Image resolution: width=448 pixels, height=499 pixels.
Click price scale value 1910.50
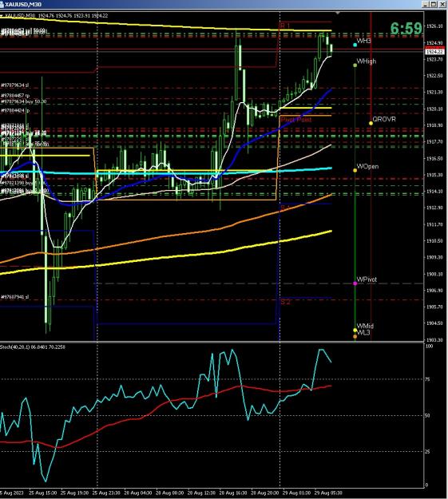point(434,241)
